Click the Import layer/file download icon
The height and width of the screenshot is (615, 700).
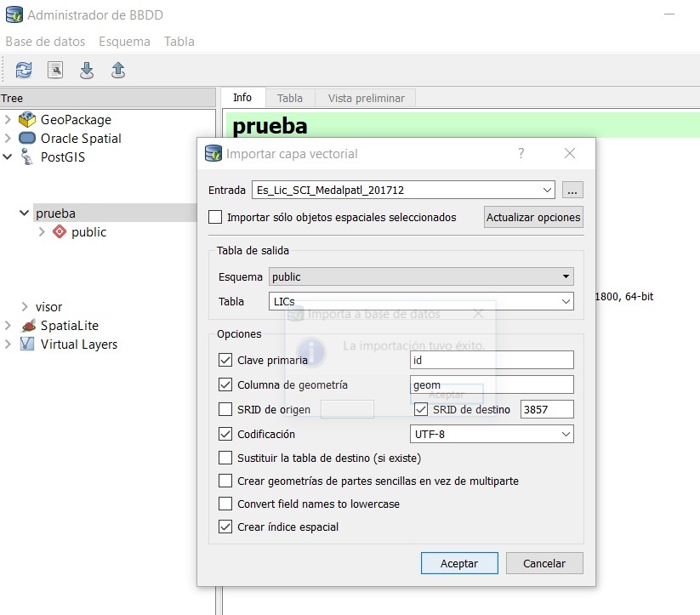[x=87, y=70]
